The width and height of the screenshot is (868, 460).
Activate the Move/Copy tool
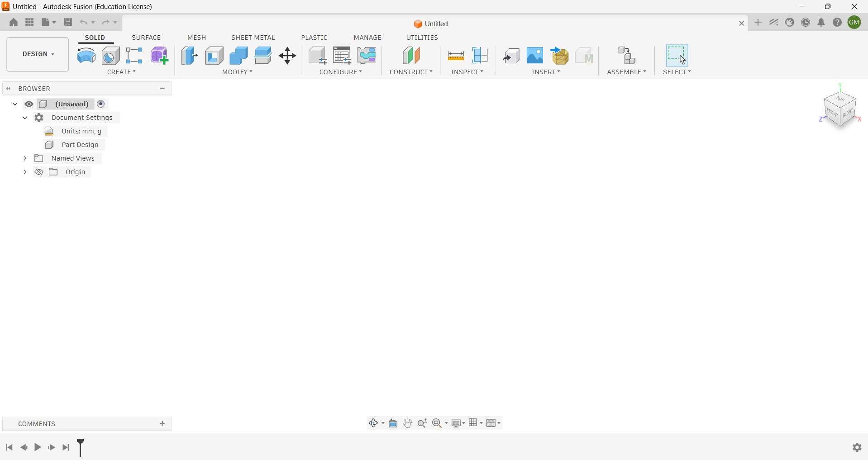pyautogui.click(x=288, y=56)
